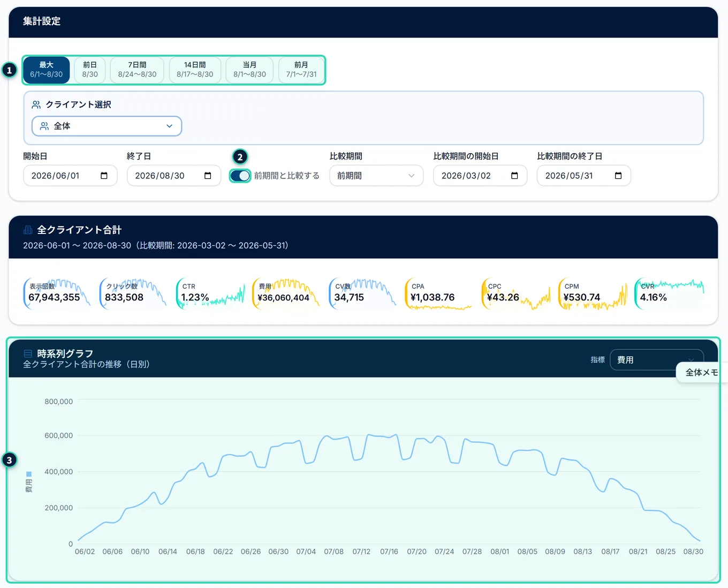Click the chevron in the 全体 client dropdown
Screen dimensions: 728x588
169,126
